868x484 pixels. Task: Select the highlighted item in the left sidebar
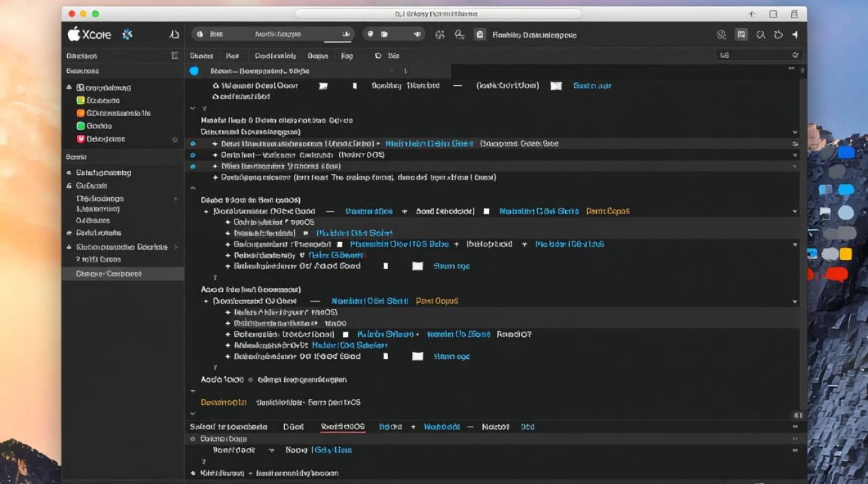pos(108,274)
